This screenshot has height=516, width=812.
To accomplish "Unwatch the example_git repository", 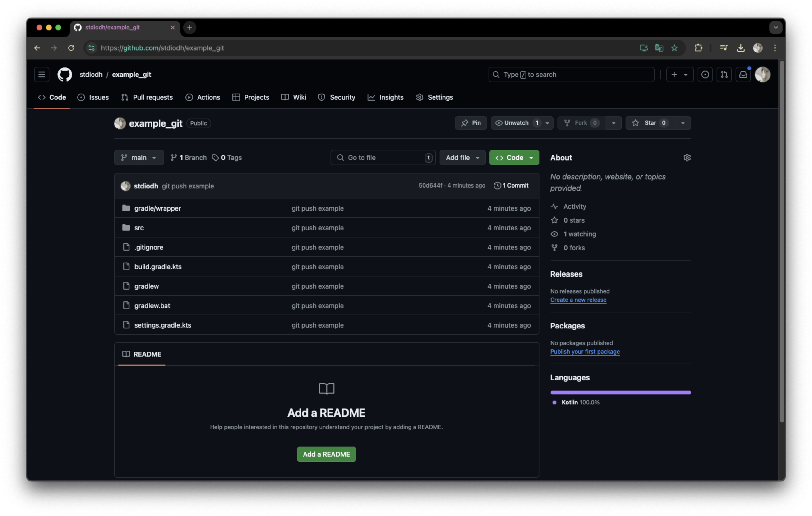I will pos(516,123).
